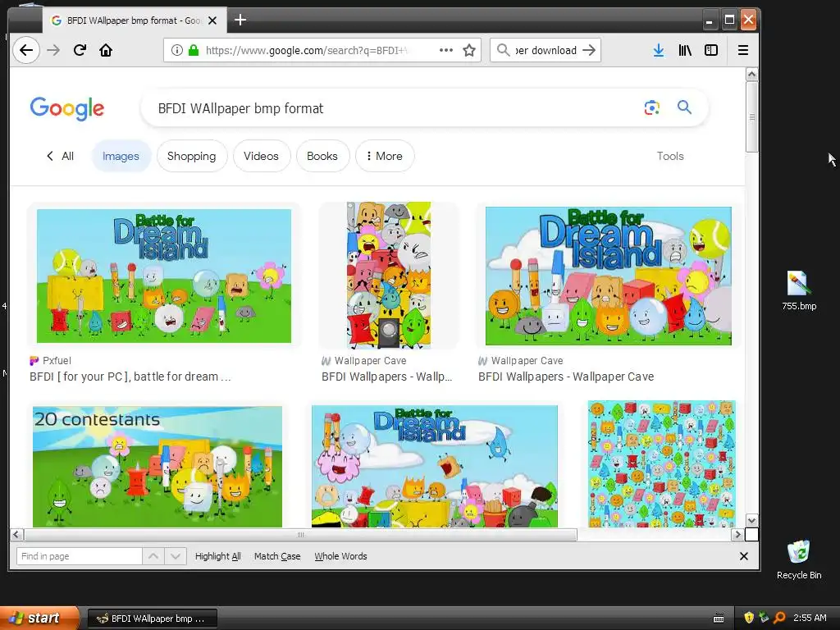Focus the Find in page field
Viewport: 840px width, 630px height.
(79, 556)
